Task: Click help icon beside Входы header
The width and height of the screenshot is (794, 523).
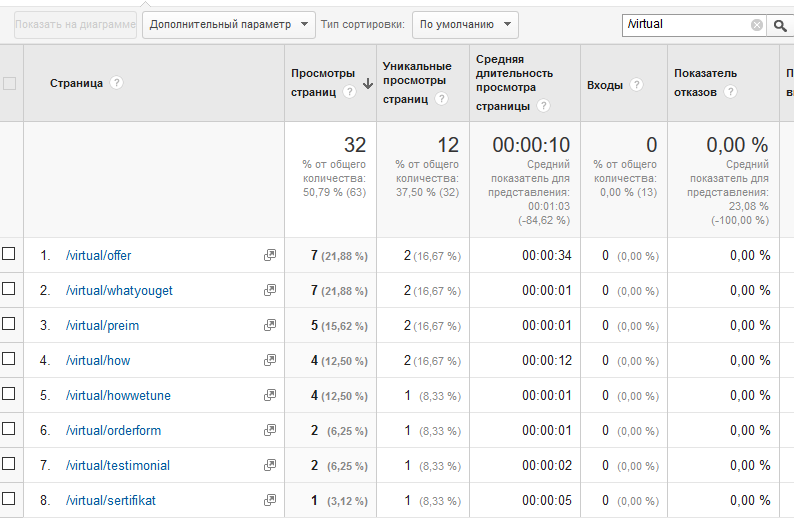Action: pos(634,85)
